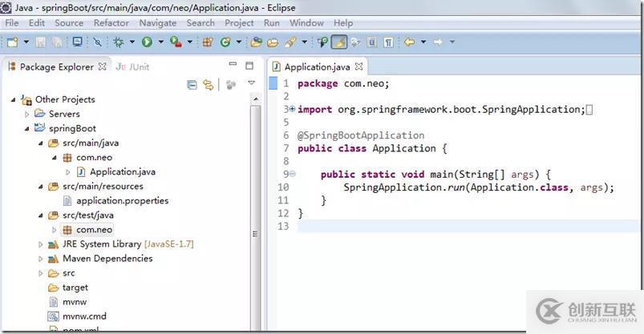Open the Forward history dropdown arrow
The width and height of the screenshot is (644, 334).
click(452, 42)
